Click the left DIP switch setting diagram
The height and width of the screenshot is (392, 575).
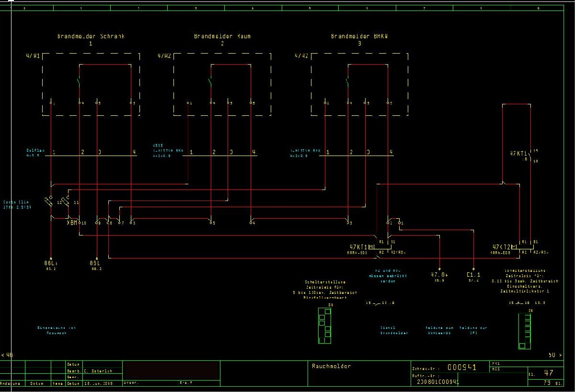click(324, 325)
